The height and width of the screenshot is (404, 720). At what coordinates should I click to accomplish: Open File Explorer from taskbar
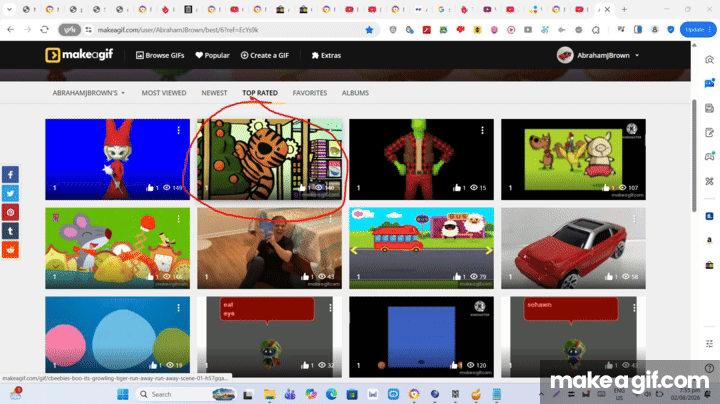[270, 394]
